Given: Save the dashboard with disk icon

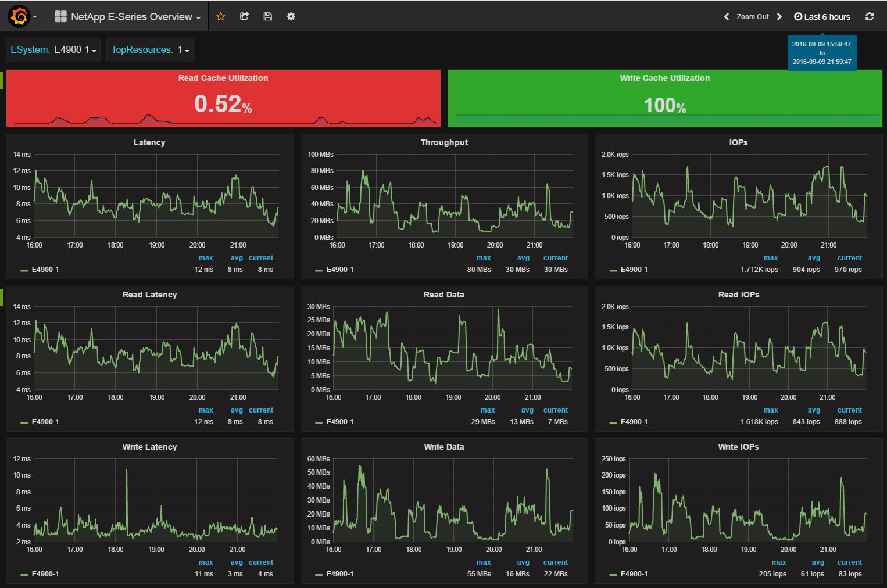Looking at the screenshot, I should 267,17.
